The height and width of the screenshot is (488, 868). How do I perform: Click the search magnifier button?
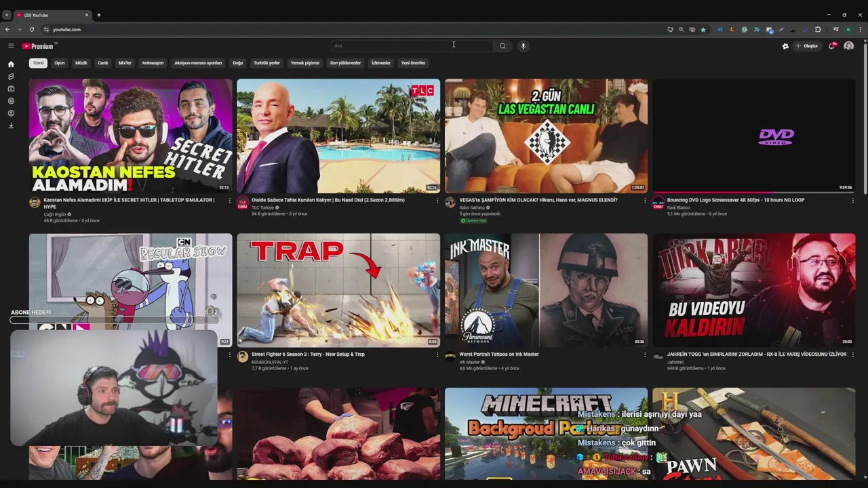pyautogui.click(x=502, y=46)
